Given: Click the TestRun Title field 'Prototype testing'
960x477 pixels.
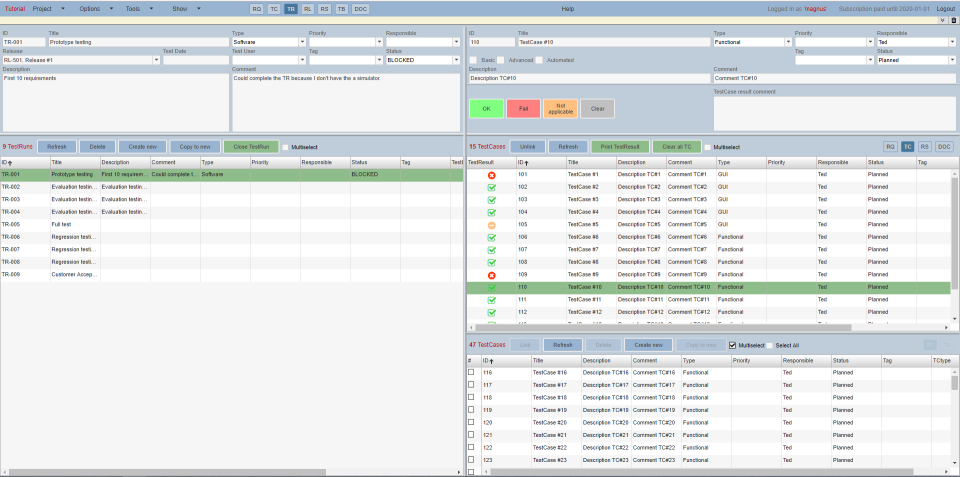Looking at the screenshot, I should pos(138,42).
